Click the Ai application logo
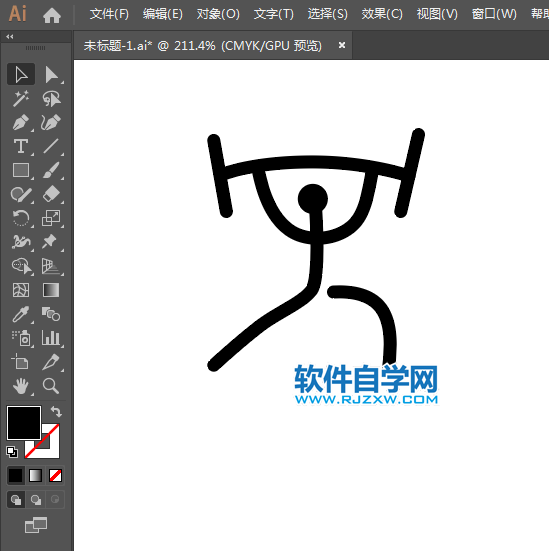 [x=18, y=14]
